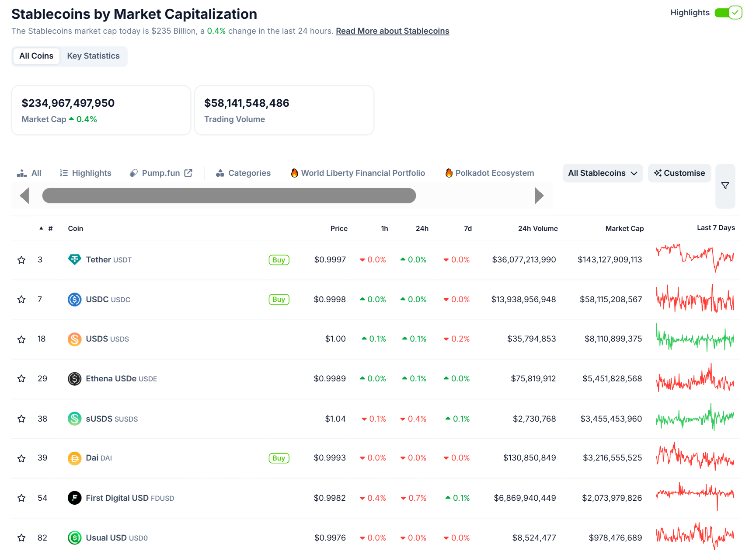
Task: Favorite Usual USD with star icon
Action: pyautogui.click(x=21, y=538)
